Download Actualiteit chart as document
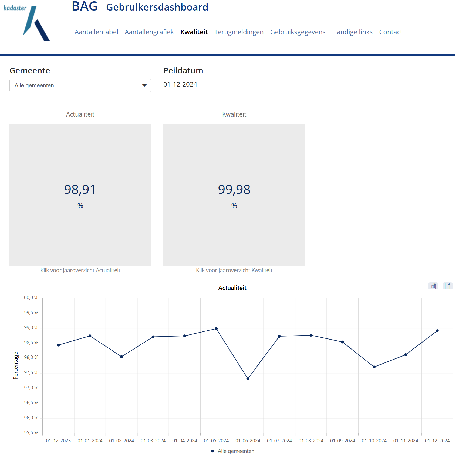Image resolution: width=476 pixels, height=455 pixels. pos(447,286)
